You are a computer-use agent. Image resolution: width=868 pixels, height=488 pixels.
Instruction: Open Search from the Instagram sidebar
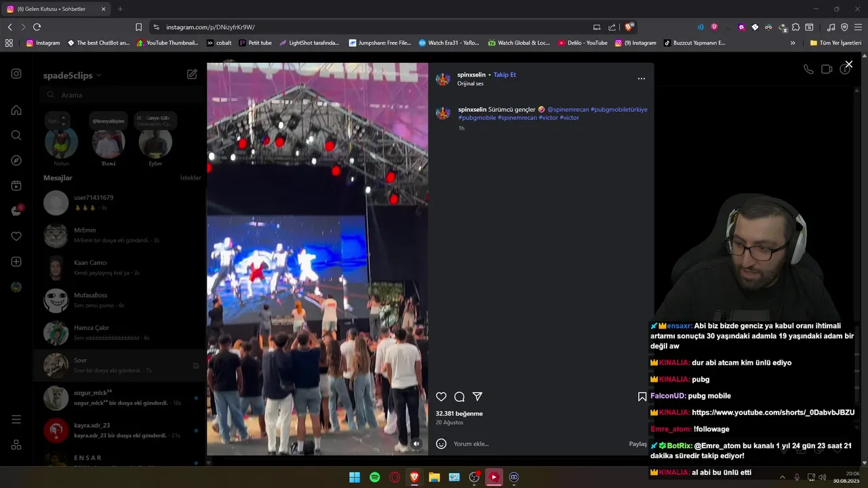[x=16, y=135]
